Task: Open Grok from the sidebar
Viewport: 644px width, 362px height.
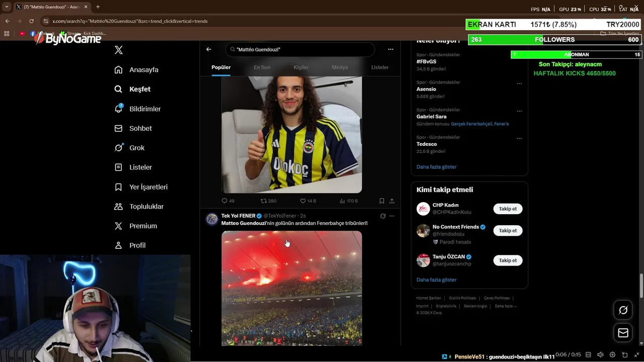Action: point(129,148)
